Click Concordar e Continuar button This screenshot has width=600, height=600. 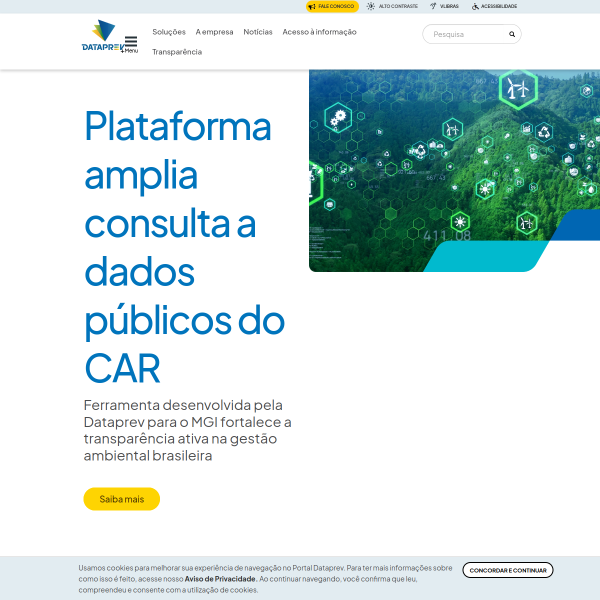click(x=508, y=570)
